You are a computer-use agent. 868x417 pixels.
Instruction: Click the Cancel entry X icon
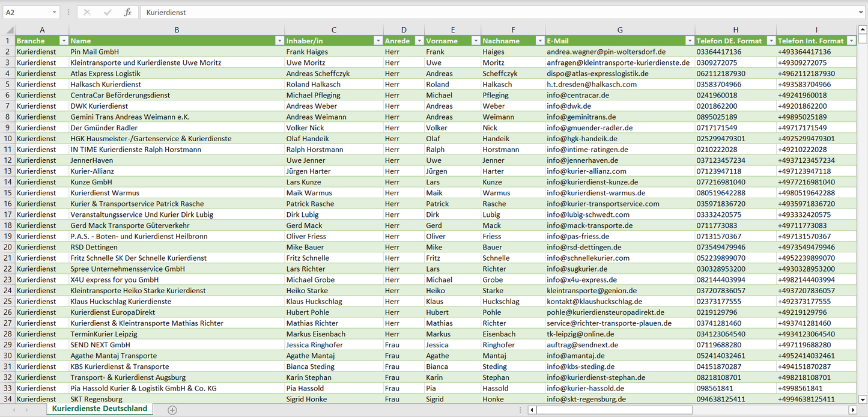87,12
